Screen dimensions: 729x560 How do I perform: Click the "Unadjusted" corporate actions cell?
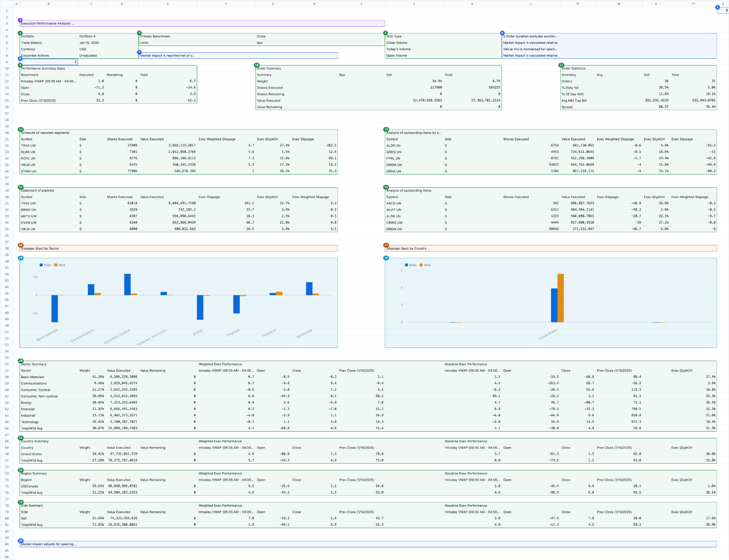coord(108,55)
